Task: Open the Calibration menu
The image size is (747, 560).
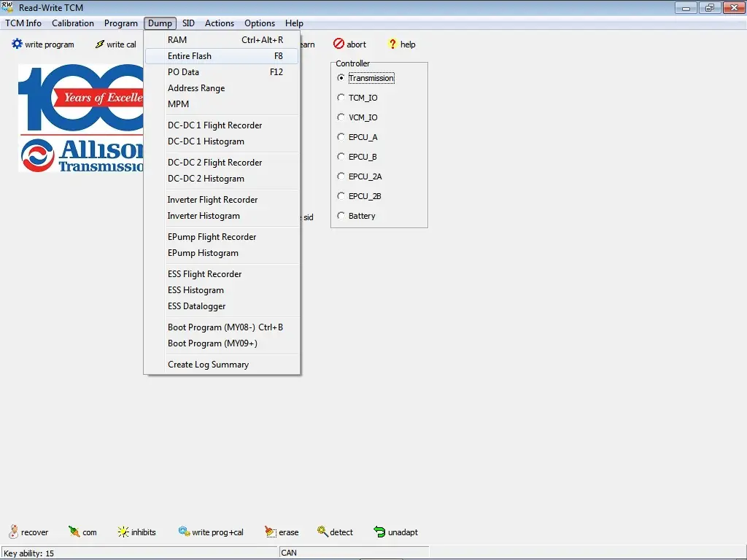Action: click(73, 23)
